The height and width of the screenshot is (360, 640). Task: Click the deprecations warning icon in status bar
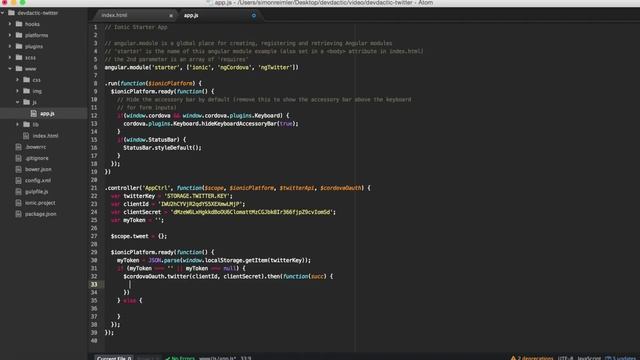tap(513, 358)
